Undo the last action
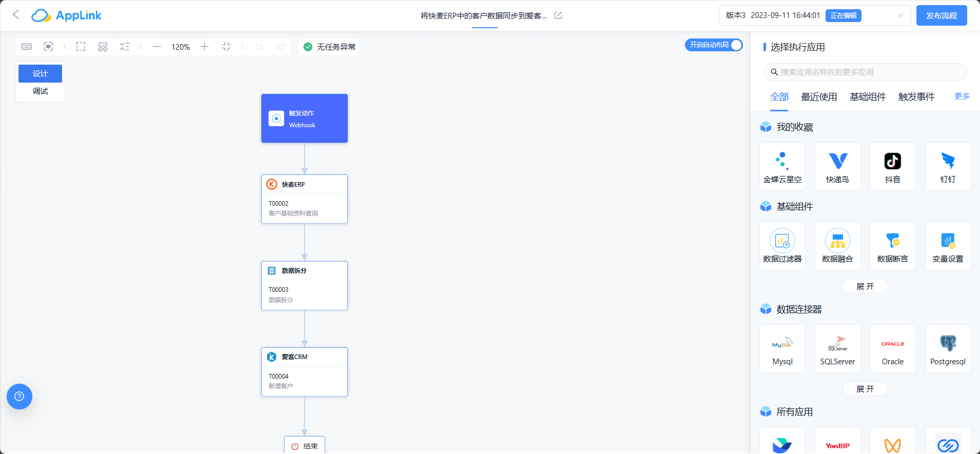Screen dimensions: 980x454 point(259,47)
